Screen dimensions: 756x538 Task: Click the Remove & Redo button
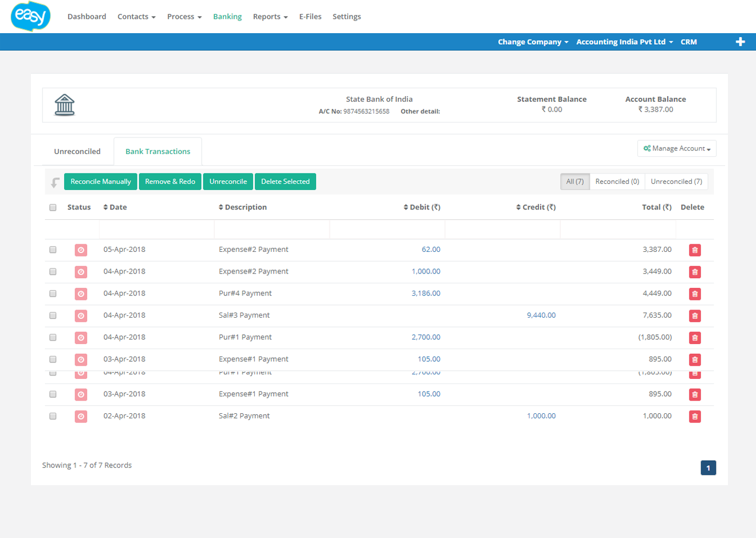click(170, 181)
